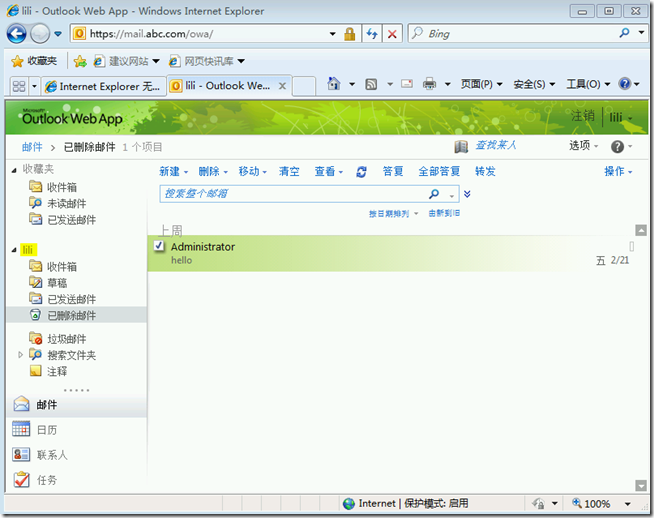Expand the 搜索文件夹 folder triangle
Image resolution: width=654 pixels, height=518 pixels.
(20, 355)
